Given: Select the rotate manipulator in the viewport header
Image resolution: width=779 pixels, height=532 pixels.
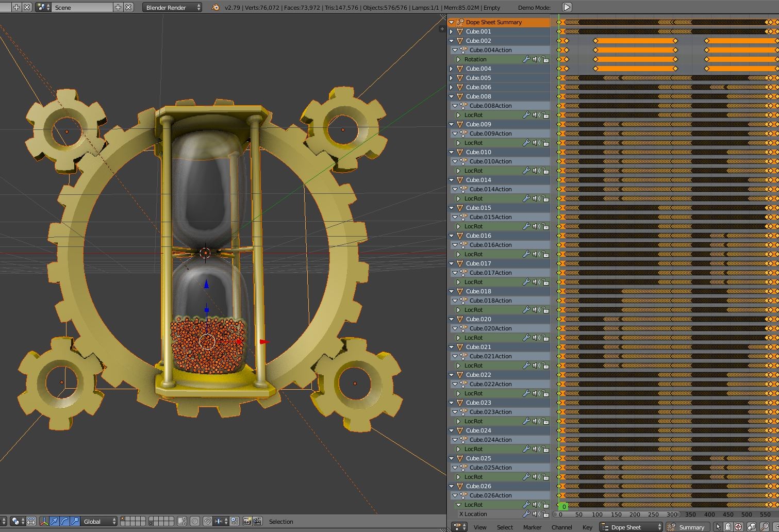Looking at the screenshot, I should pyautogui.click(x=63, y=521).
